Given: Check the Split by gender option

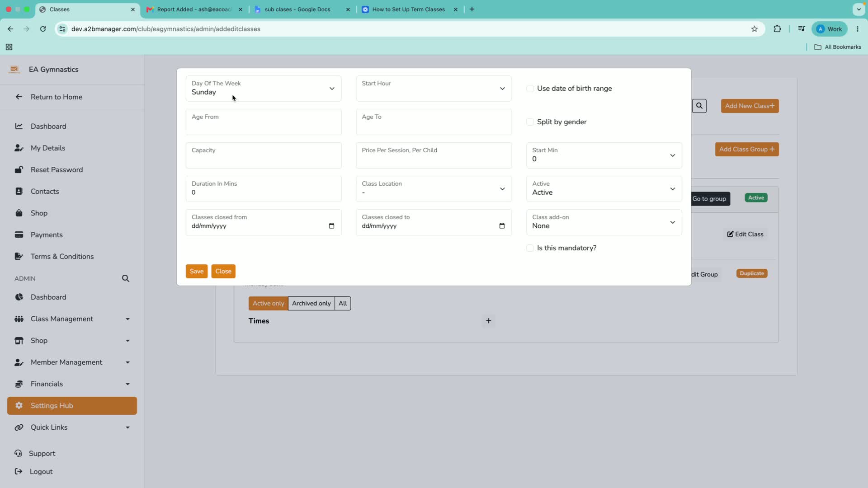Looking at the screenshot, I should click(530, 122).
